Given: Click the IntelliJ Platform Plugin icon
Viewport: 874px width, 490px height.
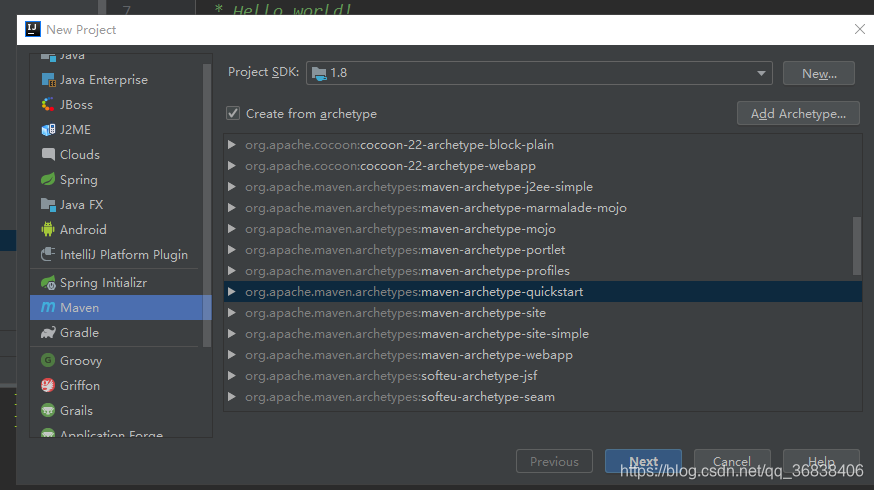Looking at the screenshot, I should 48,254.
